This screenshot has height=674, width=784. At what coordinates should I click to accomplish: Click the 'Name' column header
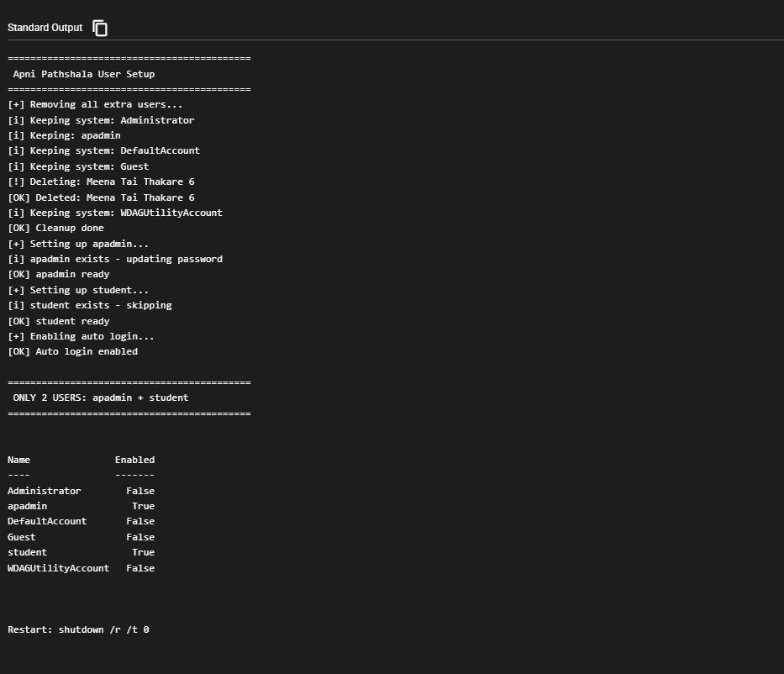tap(19, 460)
